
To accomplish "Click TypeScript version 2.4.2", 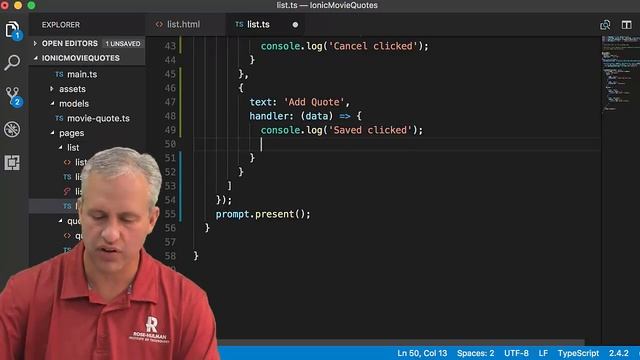I will tap(619, 353).
